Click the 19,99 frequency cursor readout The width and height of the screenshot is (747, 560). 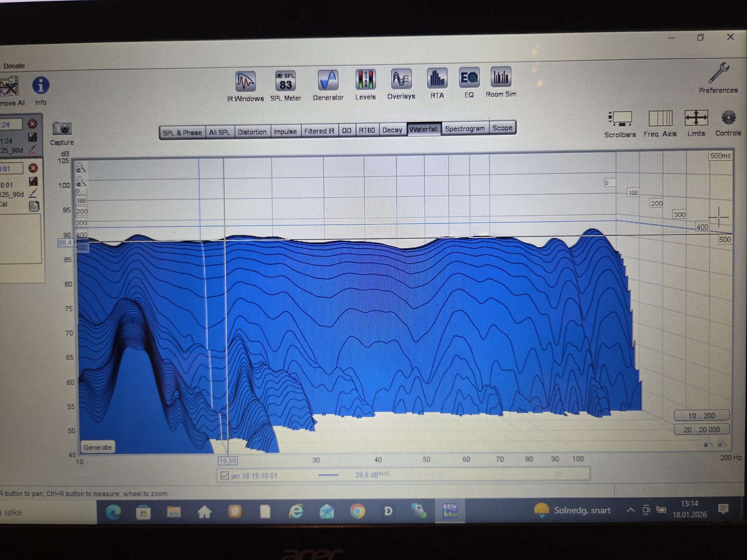(x=228, y=461)
